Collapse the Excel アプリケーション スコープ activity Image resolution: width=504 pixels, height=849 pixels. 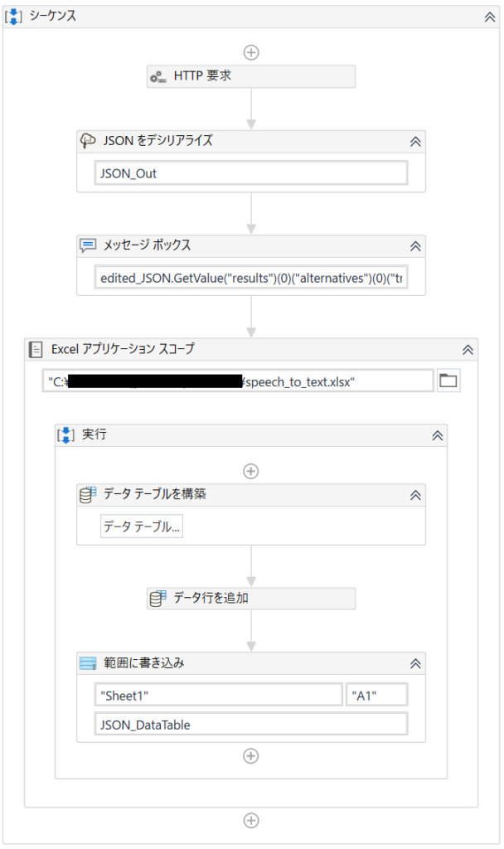click(468, 350)
